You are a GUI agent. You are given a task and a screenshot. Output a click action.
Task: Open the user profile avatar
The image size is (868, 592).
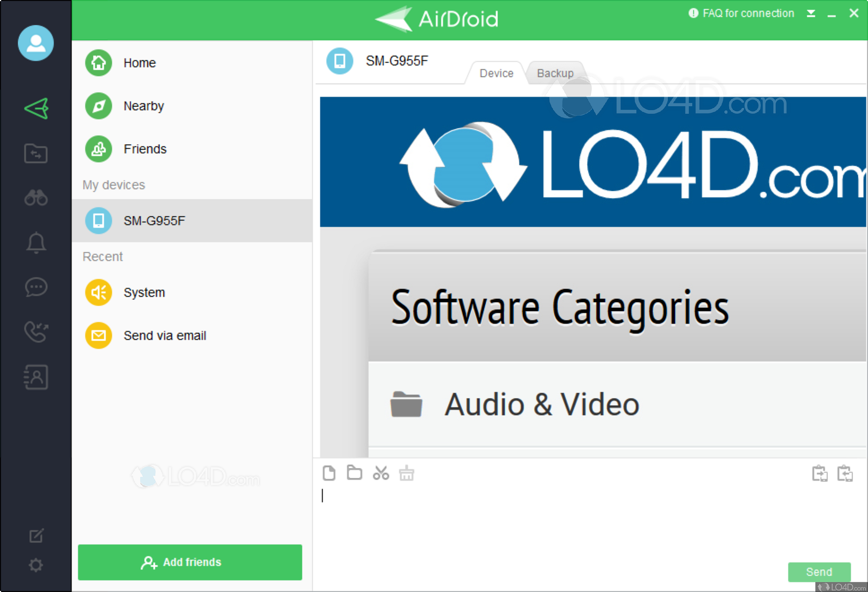pyautogui.click(x=36, y=43)
